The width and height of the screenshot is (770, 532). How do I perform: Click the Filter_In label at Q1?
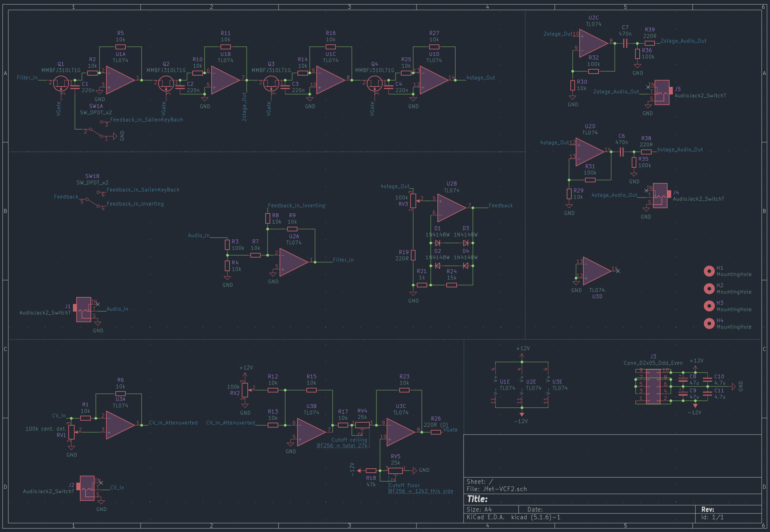click(x=27, y=78)
